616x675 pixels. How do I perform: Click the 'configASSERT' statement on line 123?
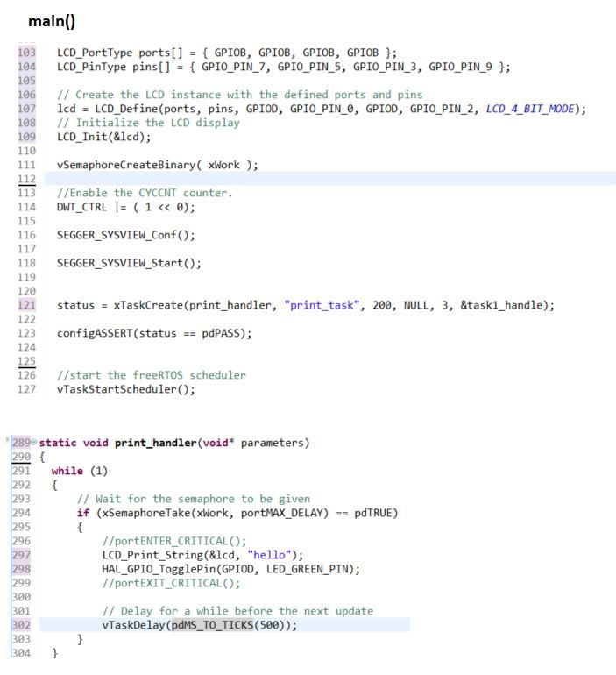click(154, 333)
